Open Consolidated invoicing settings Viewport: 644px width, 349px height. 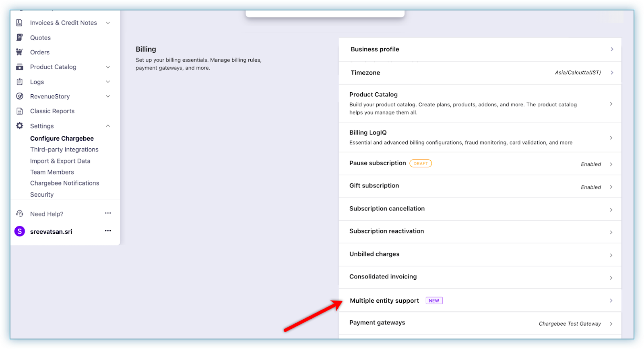(480, 277)
